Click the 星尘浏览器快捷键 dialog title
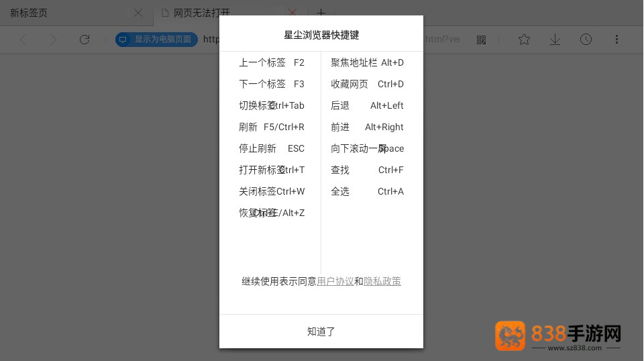 pos(321,35)
